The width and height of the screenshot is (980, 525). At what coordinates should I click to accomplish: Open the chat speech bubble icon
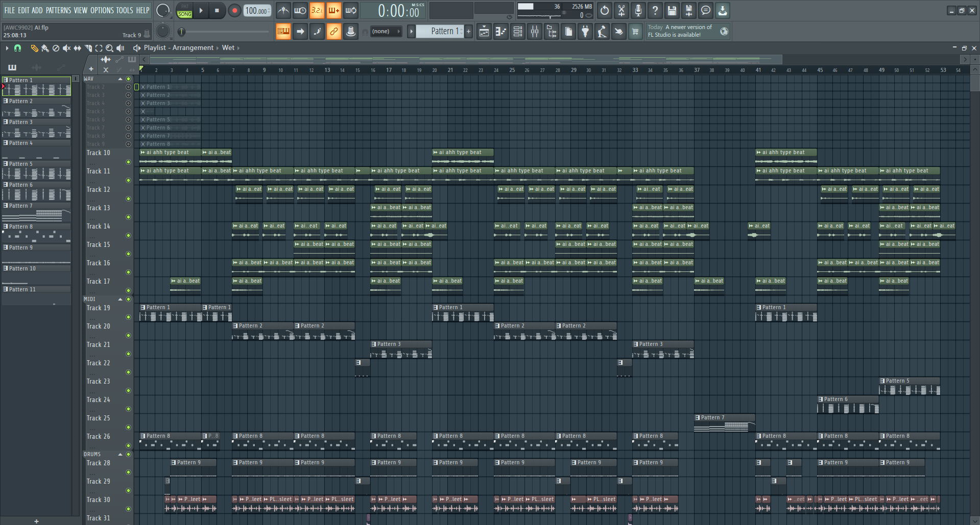point(706,10)
